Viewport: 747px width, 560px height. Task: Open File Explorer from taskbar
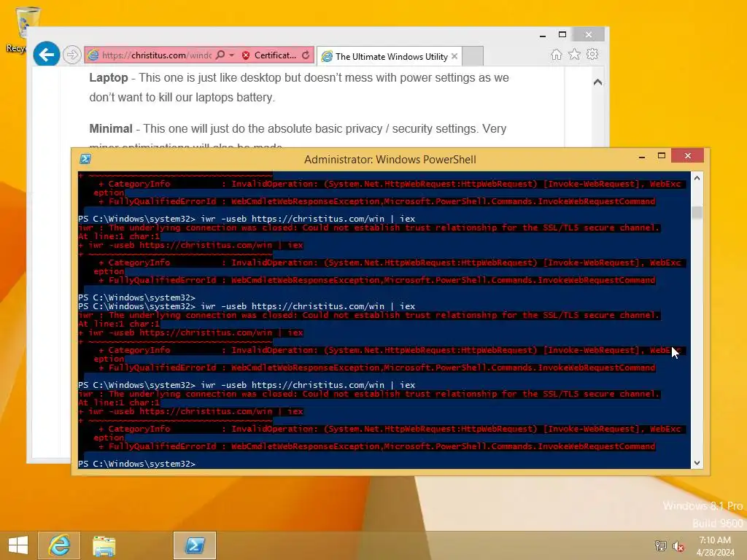[104, 545]
